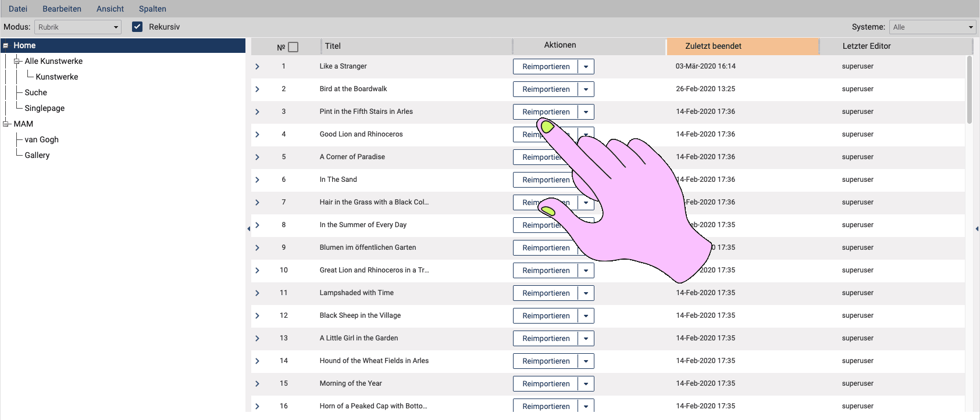Click Reimportieren for Bird at the Boardwalk

pos(546,89)
